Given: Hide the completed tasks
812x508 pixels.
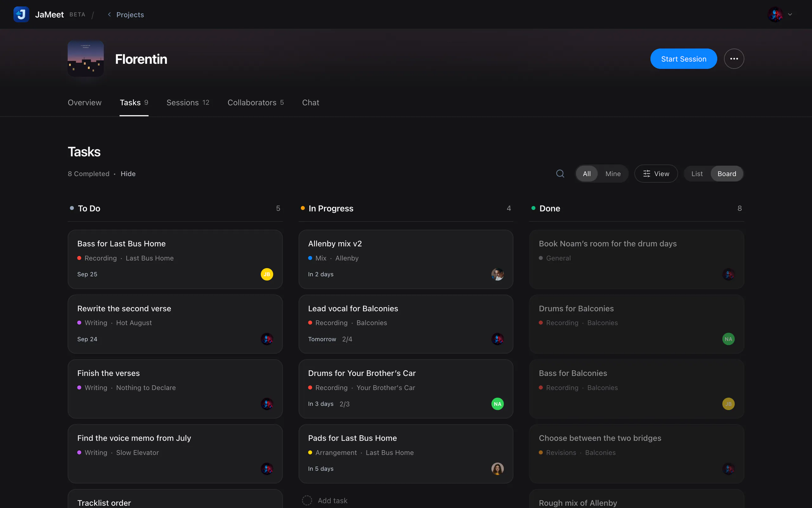Looking at the screenshot, I should click(x=128, y=174).
